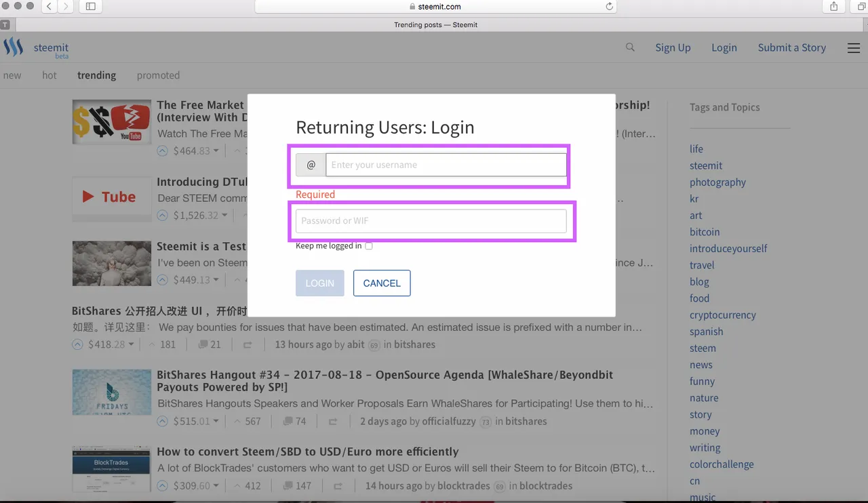The height and width of the screenshot is (503, 868).
Task: Expand payout dropdown next to $309.60
Action: (x=216, y=486)
